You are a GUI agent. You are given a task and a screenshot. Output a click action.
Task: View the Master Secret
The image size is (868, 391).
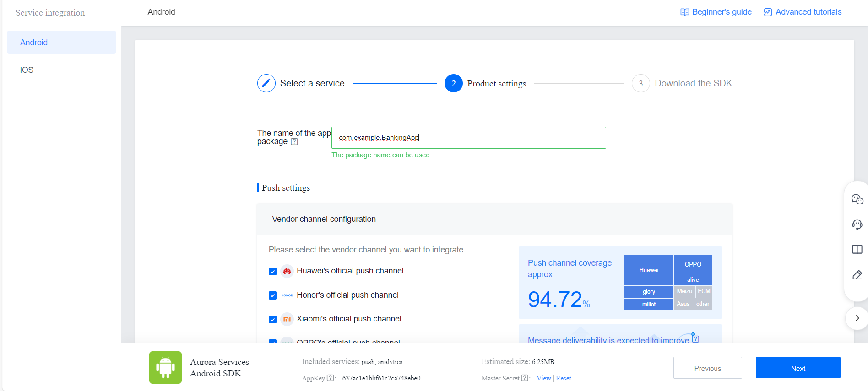click(544, 378)
